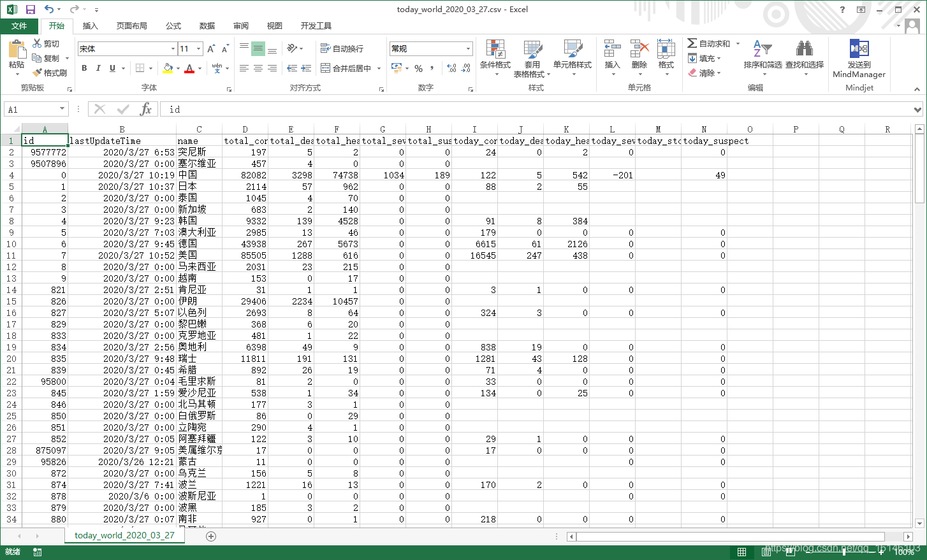Open Cell Styles (单元格样式)

tap(573, 57)
